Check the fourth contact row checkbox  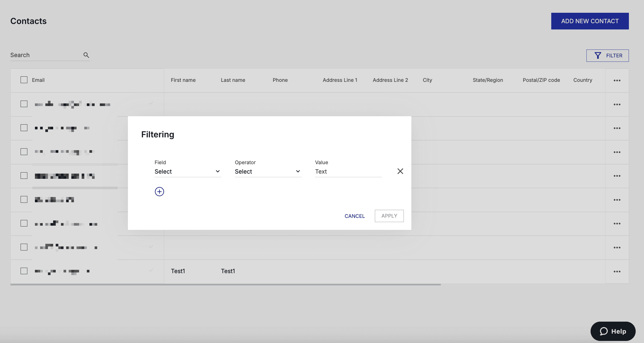pyautogui.click(x=24, y=175)
